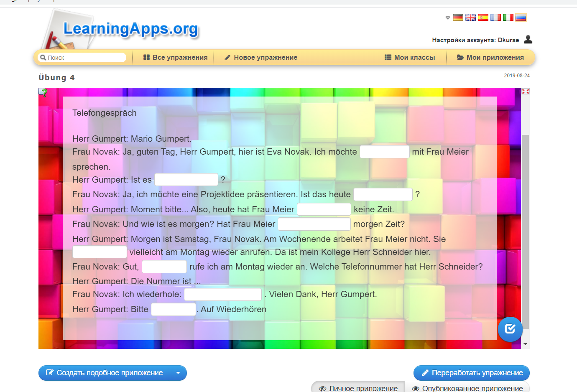
Task: Open the user account profile icon
Action: tap(528, 40)
